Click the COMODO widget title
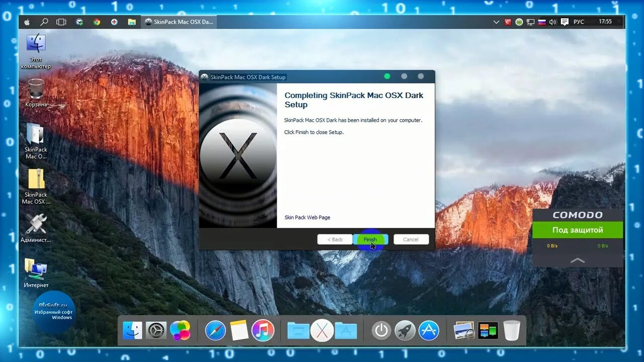644x362 pixels. pos(578,215)
